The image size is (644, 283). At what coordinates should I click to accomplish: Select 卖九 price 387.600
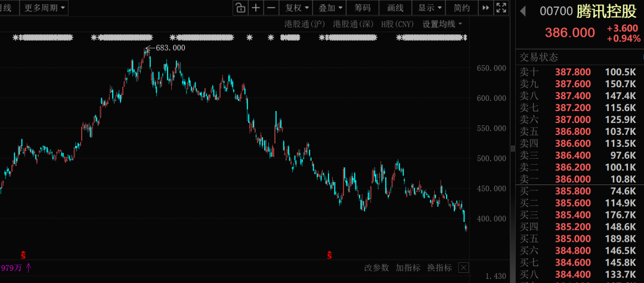[573, 84]
